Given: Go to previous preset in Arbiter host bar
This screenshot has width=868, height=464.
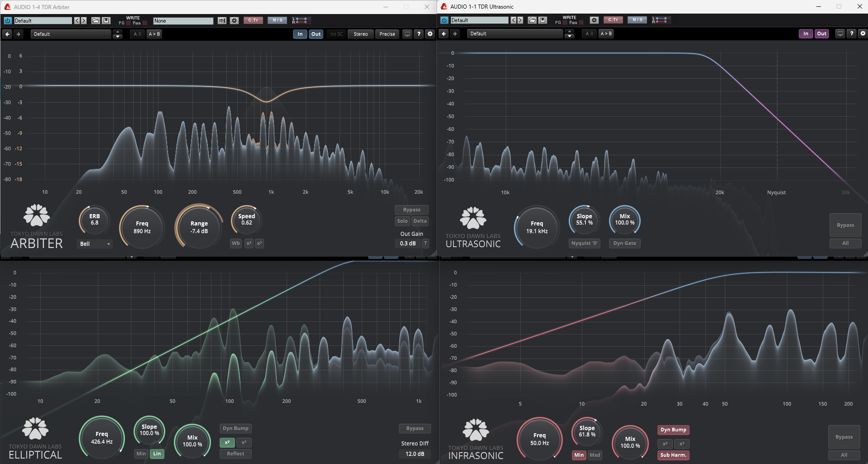Looking at the screenshot, I should tap(77, 20).
